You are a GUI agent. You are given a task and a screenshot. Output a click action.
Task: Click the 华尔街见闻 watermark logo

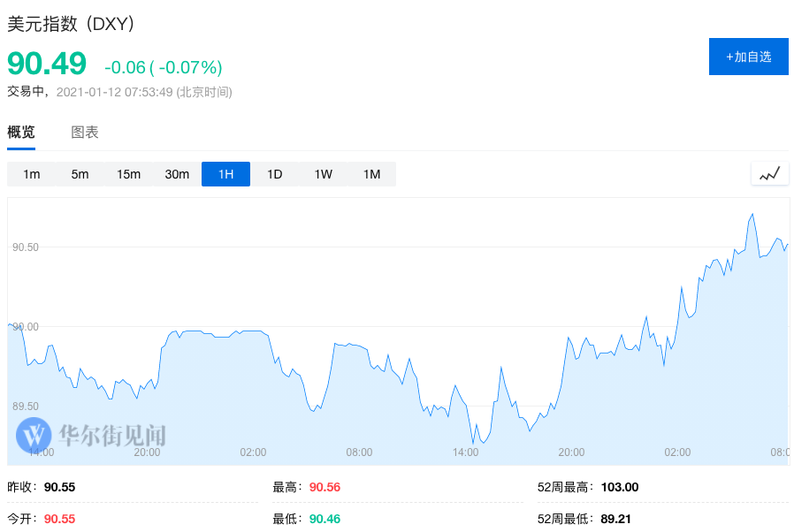pos(91,436)
